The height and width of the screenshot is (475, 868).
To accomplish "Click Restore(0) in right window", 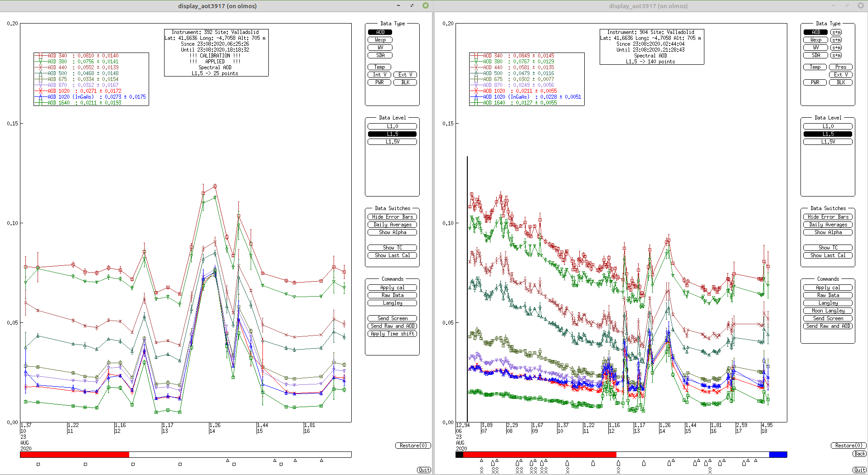I will pyautogui.click(x=849, y=446).
